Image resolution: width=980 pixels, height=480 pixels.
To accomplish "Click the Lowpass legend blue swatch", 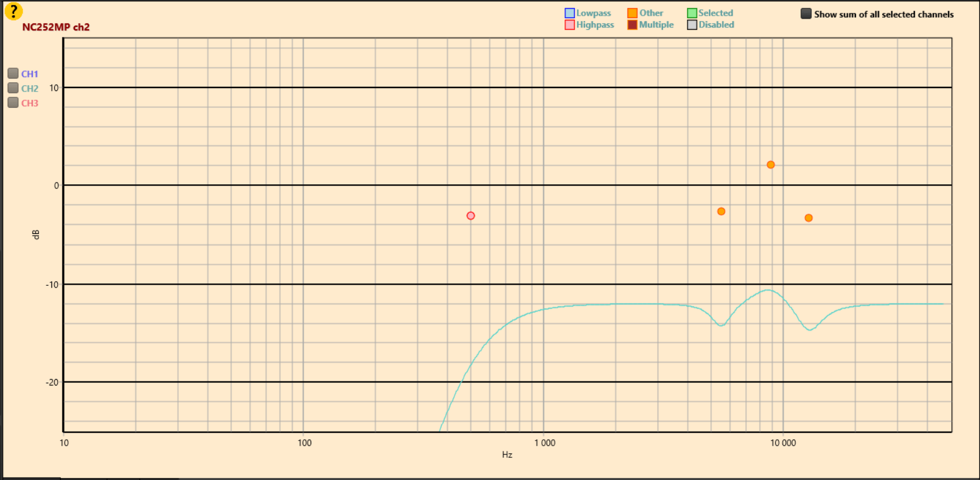I will pos(570,13).
